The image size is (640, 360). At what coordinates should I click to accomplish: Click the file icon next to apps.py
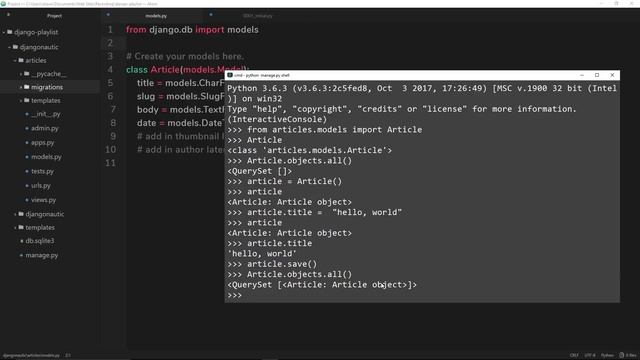[27, 143]
